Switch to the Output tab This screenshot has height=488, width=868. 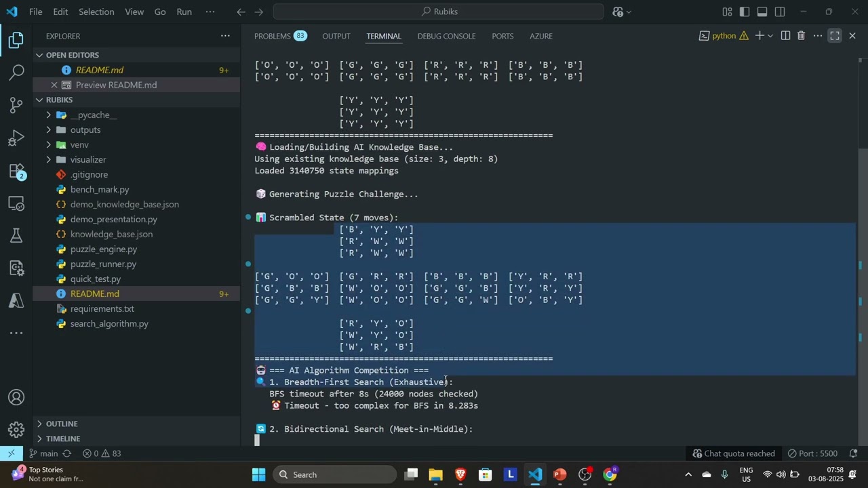[x=336, y=36]
